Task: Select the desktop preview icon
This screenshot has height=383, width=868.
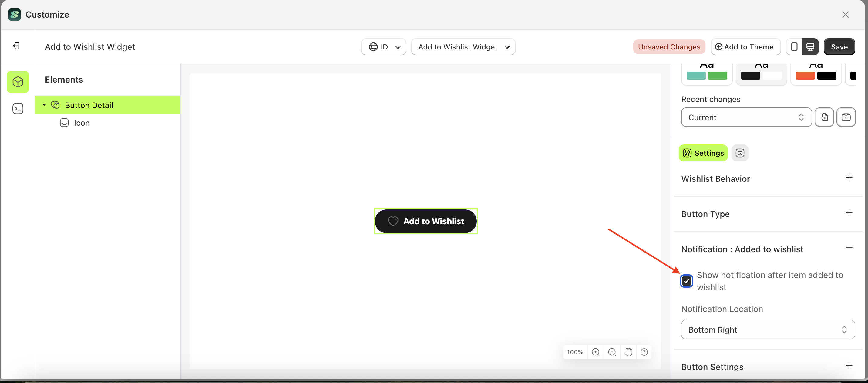Action: pyautogui.click(x=810, y=46)
